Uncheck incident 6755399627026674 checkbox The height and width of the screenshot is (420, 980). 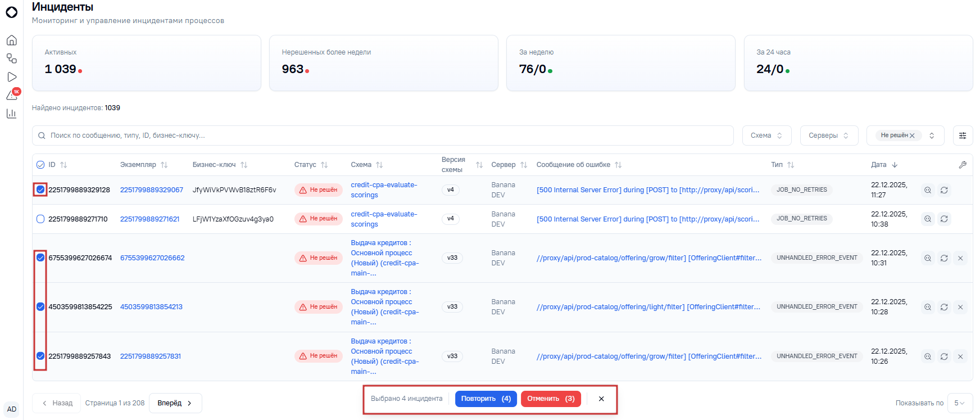[x=40, y=258]
